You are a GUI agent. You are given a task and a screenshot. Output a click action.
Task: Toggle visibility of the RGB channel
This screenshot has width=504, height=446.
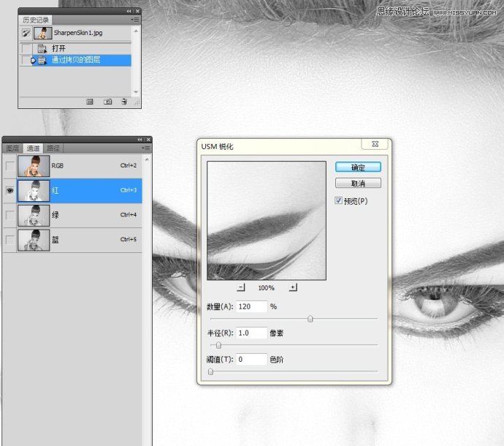[10, 166]
